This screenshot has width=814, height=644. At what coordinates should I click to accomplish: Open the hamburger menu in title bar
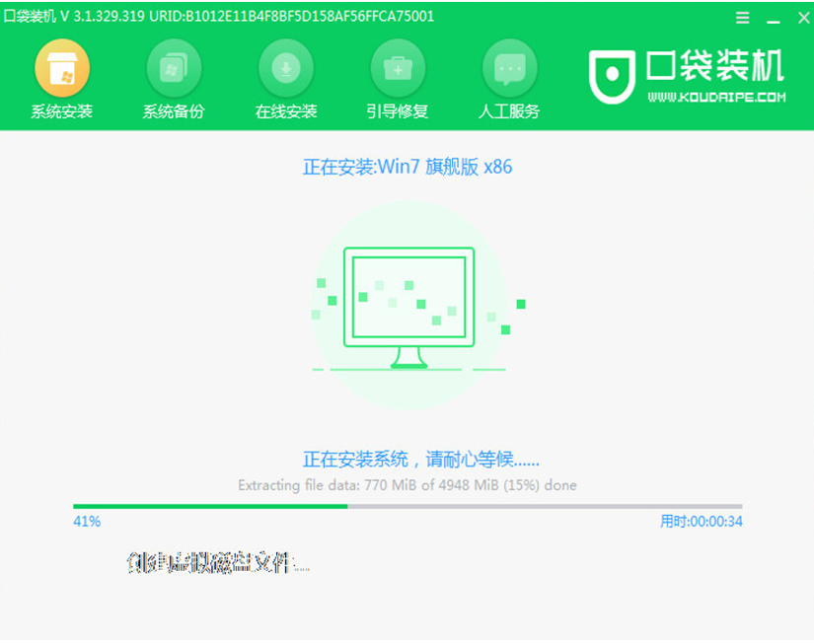pos(742,18)
